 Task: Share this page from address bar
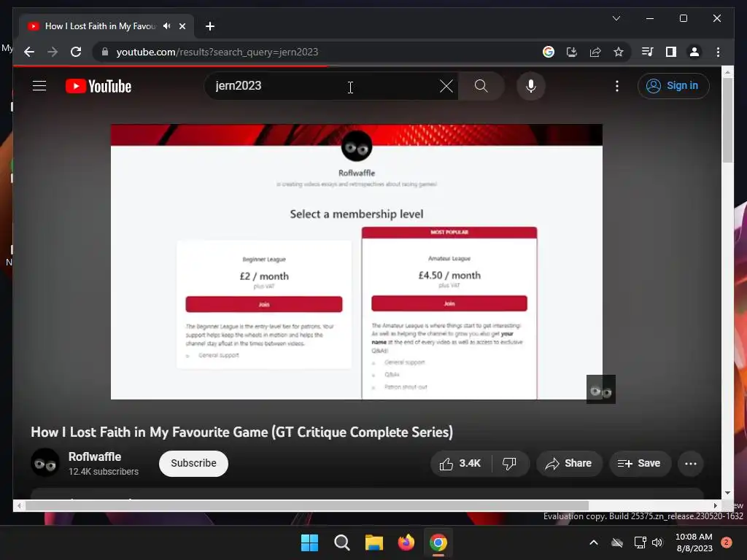[x=595, y=52]
